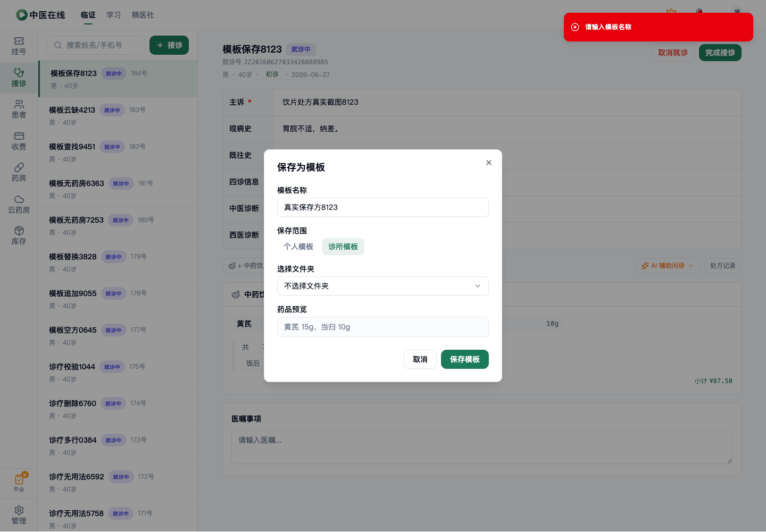Image resolution: width=766 pixels, height=532 pixels.
Task: Click the 小计 ¥87.50 subtotal text
Action: [713, 381]
